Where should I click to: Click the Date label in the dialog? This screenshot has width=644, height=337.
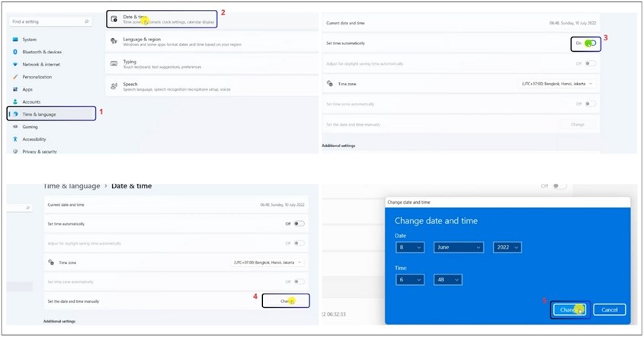click(400, 236)
